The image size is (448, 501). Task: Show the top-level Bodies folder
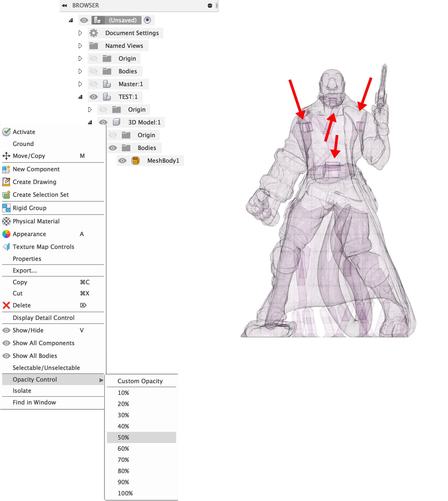coord(94,71)
